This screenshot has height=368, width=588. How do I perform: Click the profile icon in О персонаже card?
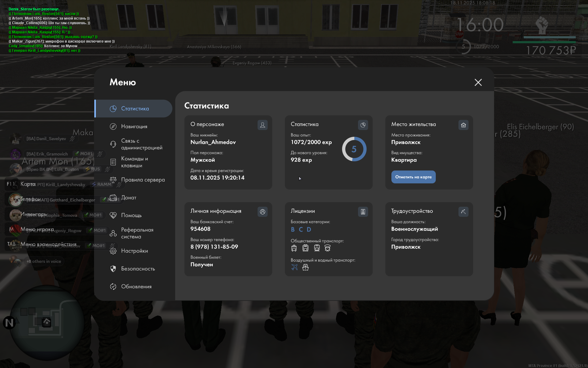tap(262, 125)
